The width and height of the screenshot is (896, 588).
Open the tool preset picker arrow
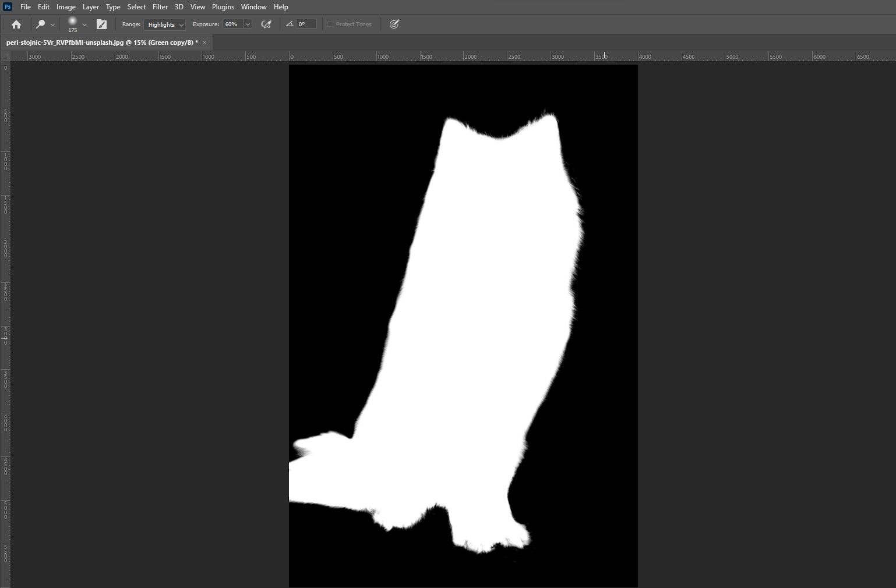(52, 24)
